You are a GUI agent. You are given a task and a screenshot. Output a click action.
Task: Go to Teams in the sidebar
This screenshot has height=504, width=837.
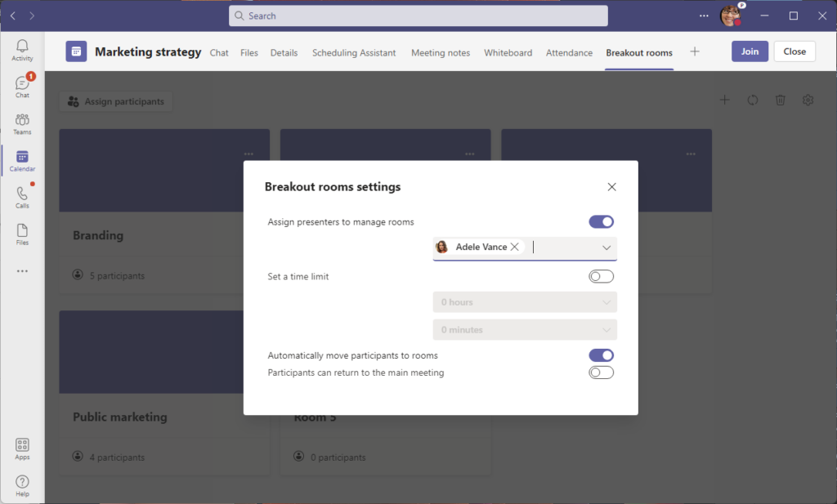pyautogui.click(x=22, y=123)
